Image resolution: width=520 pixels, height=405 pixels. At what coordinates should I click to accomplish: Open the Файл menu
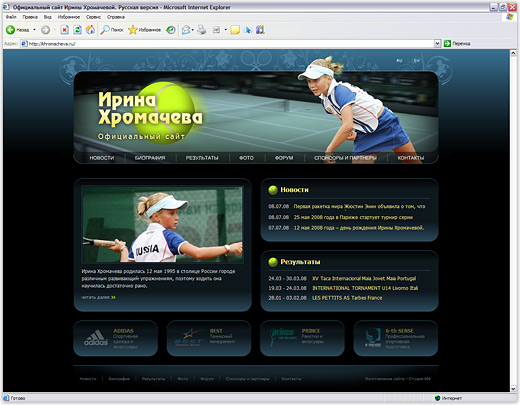pos(11,17)
